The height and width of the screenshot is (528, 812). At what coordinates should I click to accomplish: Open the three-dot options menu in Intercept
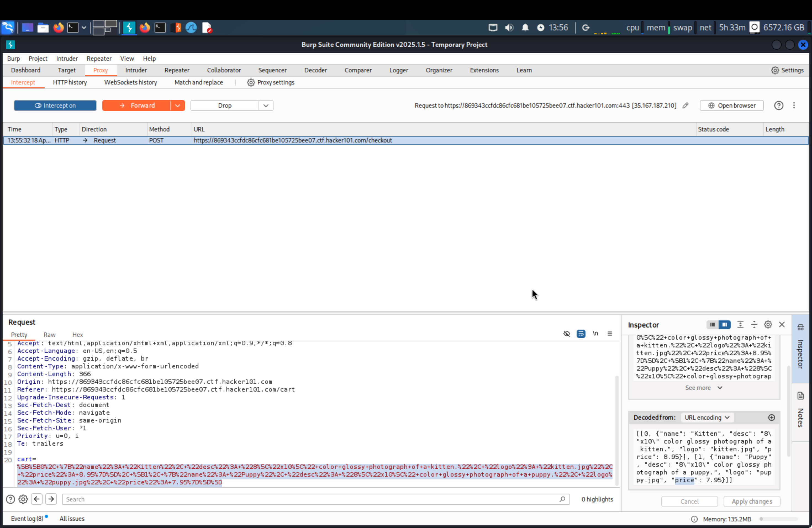pyautogui.click(x=794, y=105)
